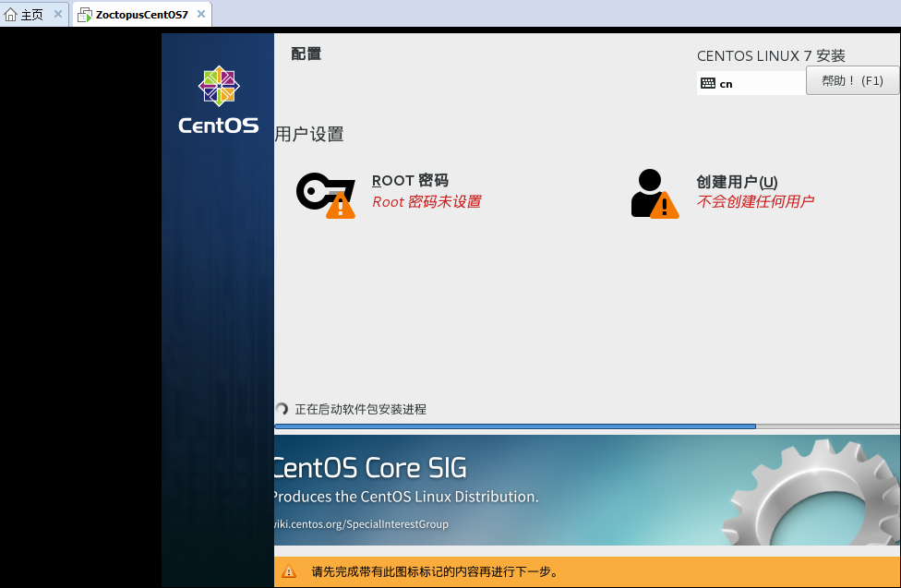901x588 pixels.
Task: Click 'CENTOS LINUX 7 安装' title text
Action: [771, 55]
